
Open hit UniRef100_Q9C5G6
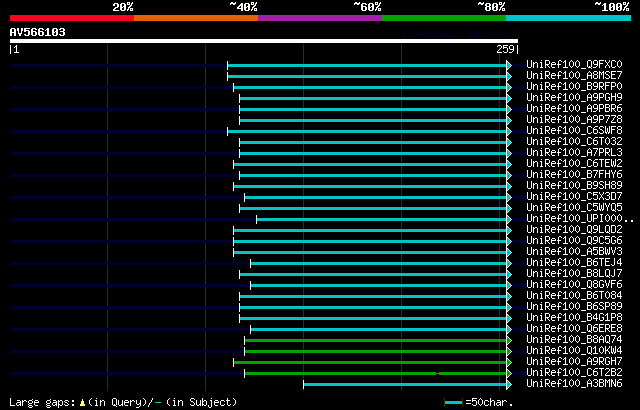(574, 241)
